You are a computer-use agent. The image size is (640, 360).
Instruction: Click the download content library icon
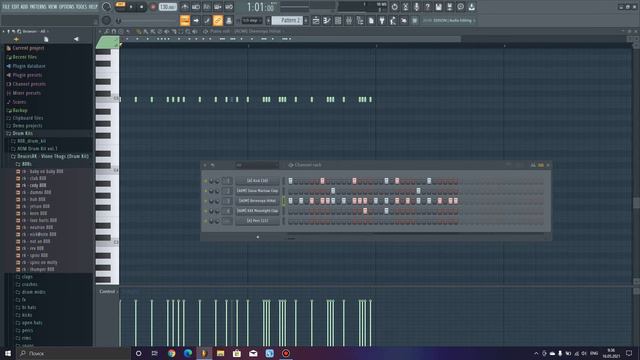471,7
